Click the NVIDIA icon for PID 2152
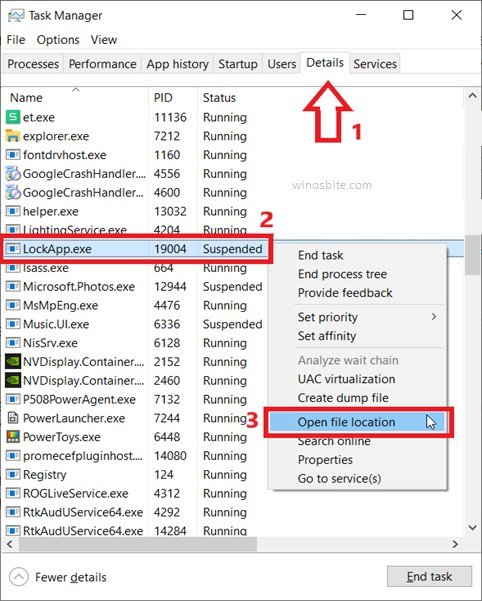 (x=13, y=361)
